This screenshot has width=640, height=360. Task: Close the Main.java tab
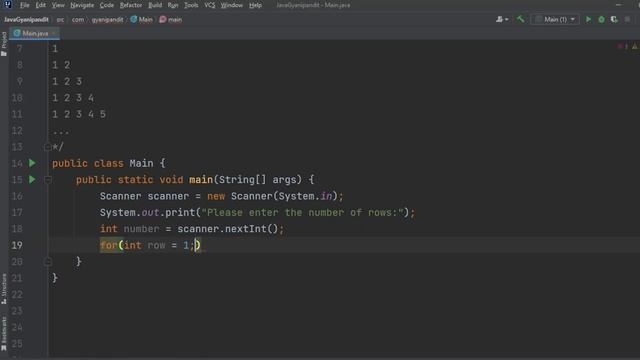54,33
